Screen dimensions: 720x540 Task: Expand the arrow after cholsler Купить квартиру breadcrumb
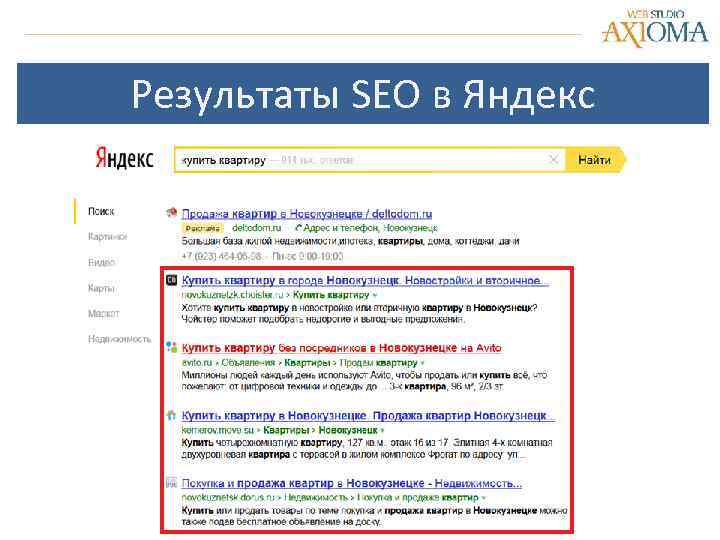coord(375,295)
